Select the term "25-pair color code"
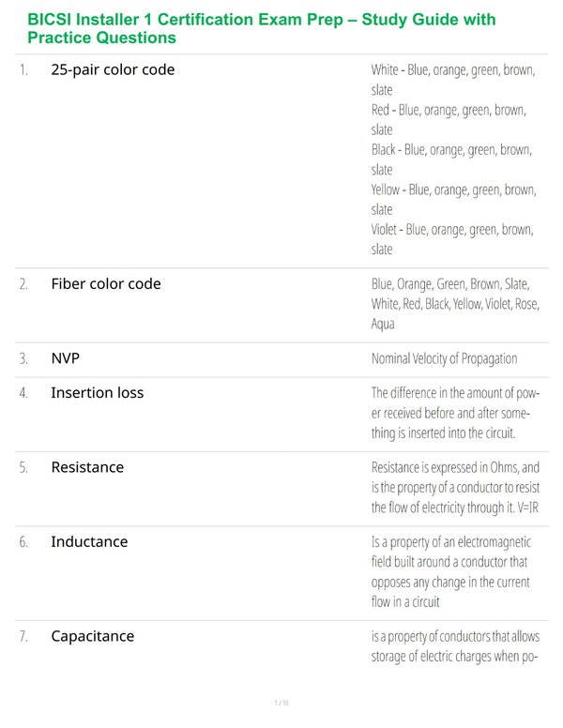This screenshot has height=728, width=563. [113, 69]
